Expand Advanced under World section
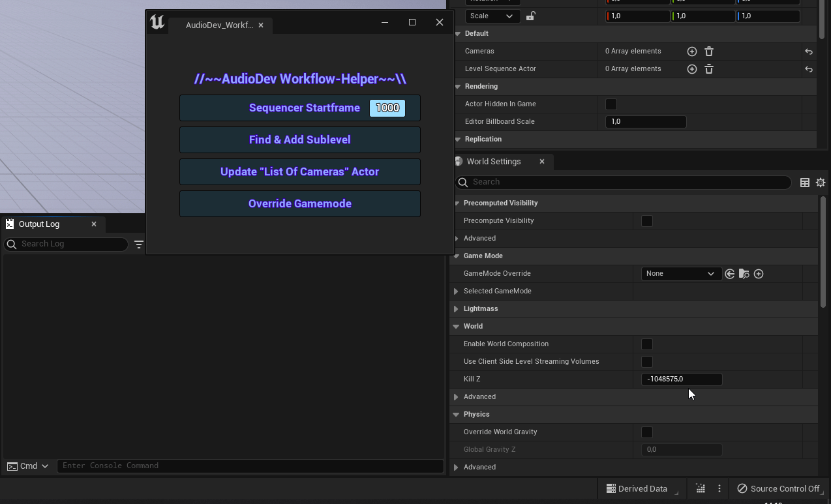The image size is (831, 504). point(457,397)
